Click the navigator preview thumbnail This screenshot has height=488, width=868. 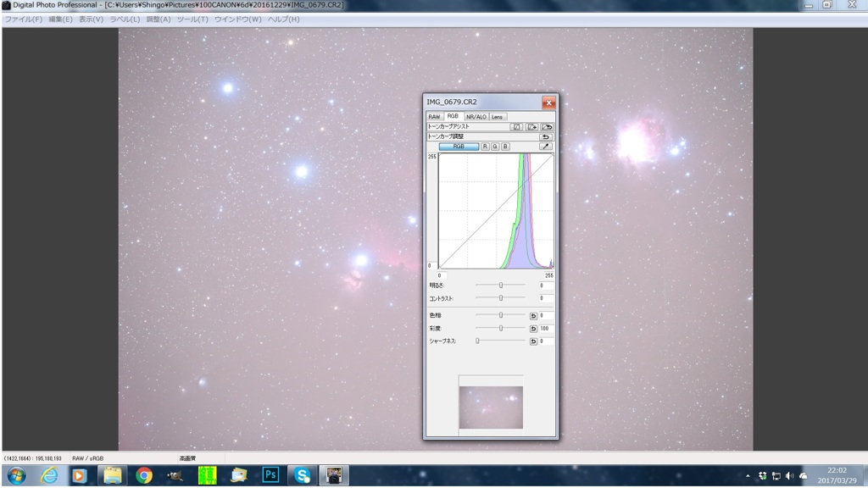click(x=491, y=408)
